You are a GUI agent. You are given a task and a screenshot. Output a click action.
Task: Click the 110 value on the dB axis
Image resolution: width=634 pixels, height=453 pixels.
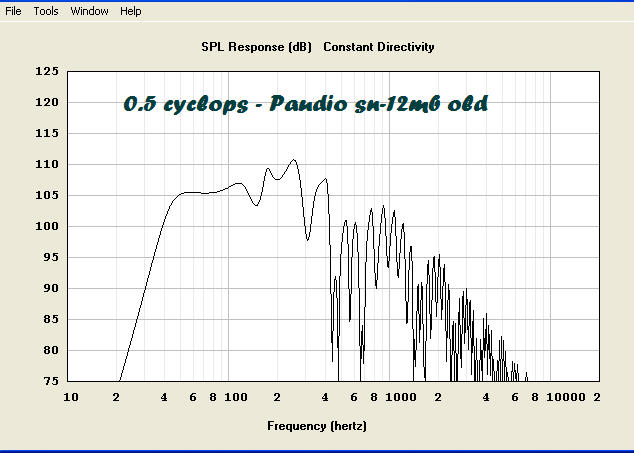47,164
